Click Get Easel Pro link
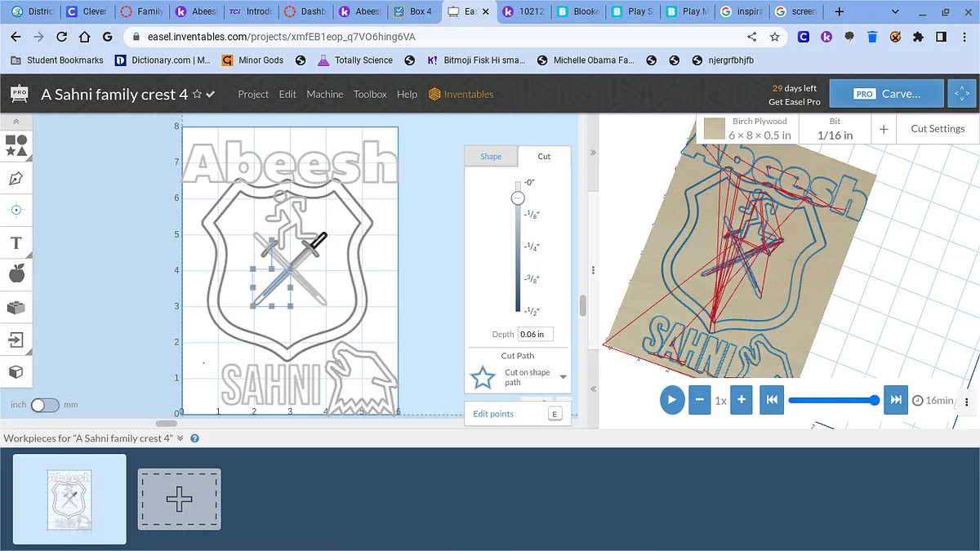 (794, 102)
